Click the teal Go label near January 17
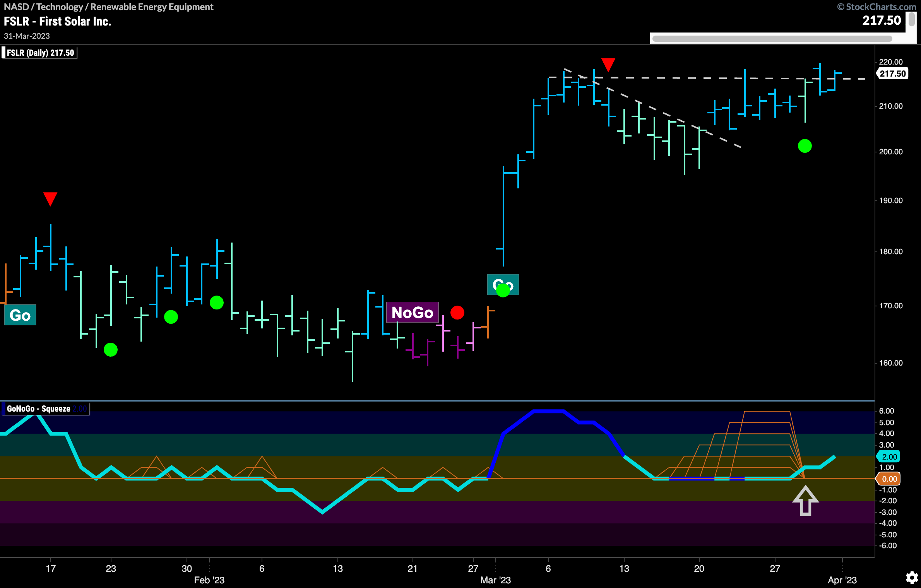Screen dimensions: 921x588 20,315
